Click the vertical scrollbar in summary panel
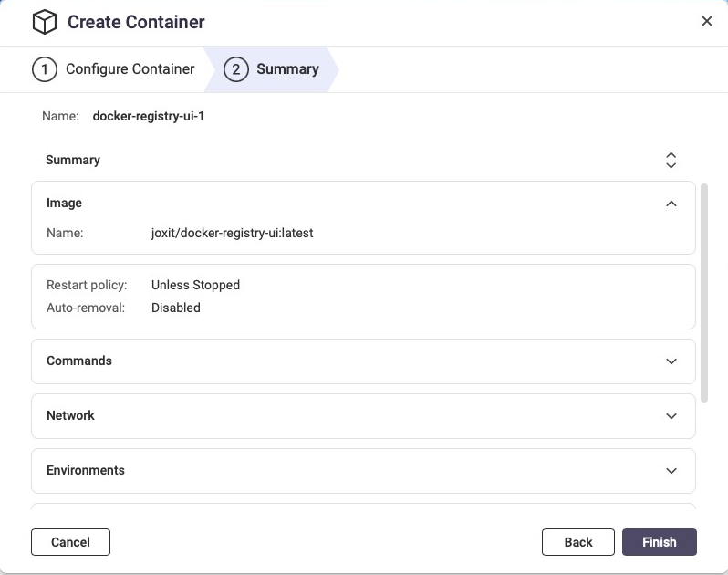728x575 pixels. 703,292
